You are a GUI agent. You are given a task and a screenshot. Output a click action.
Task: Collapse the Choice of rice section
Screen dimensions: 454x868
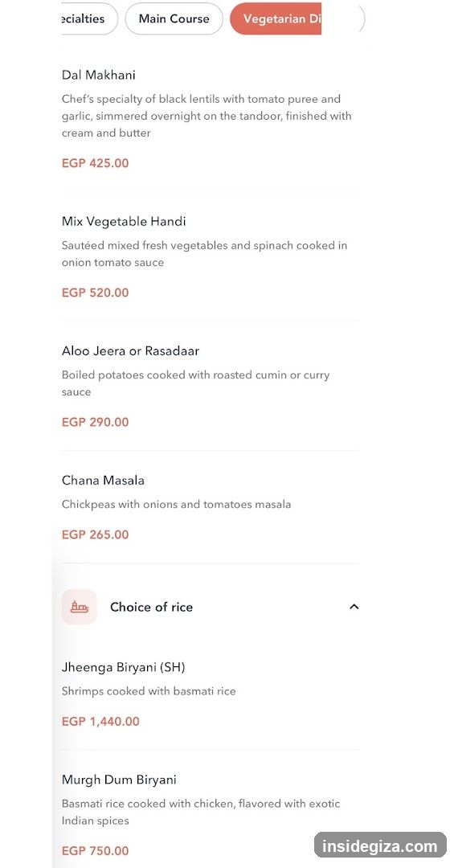(354, 607)
